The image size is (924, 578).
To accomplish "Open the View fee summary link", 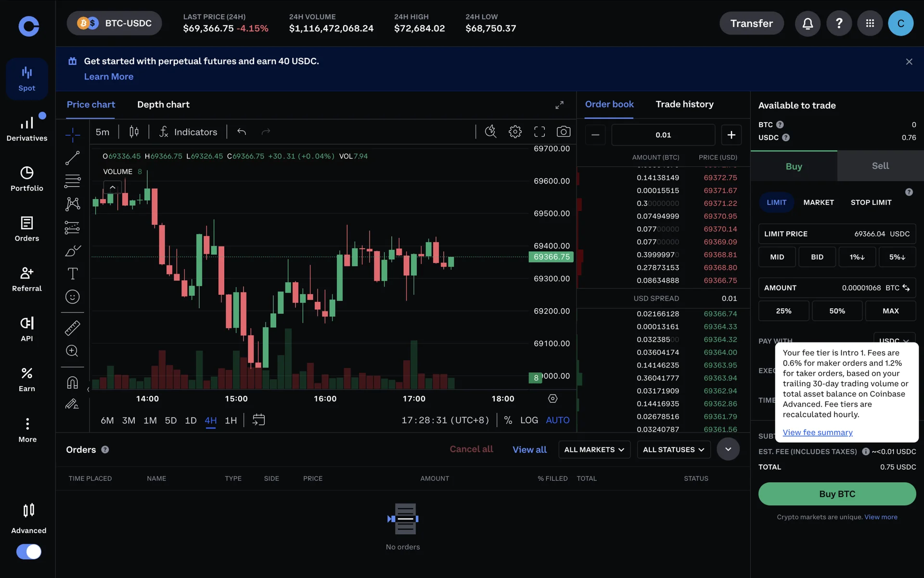I will [817, 432].
